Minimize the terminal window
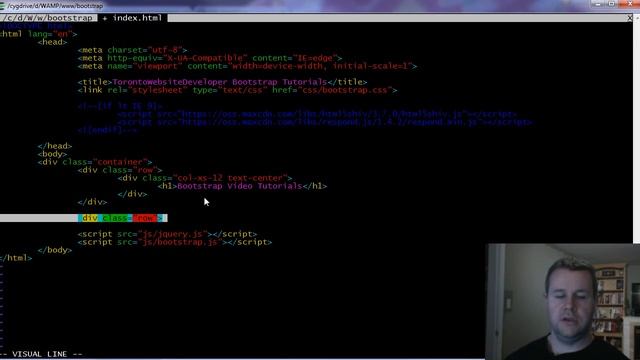 point(598,4)
